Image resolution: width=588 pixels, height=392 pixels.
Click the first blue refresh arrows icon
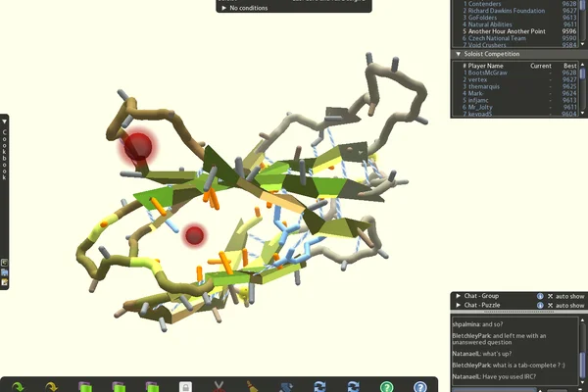click(x=319, y=387)
